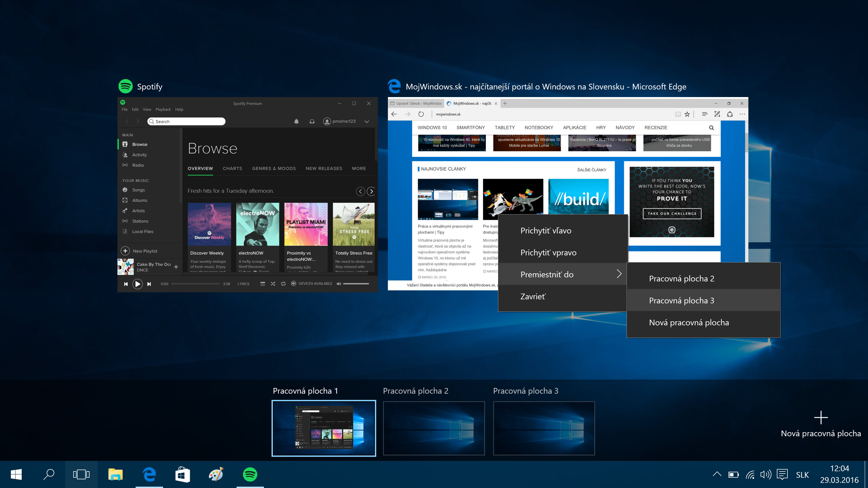This screenshot has height=488, width=868.
Task: Open Local Files in Spotify
Action: 138,232
